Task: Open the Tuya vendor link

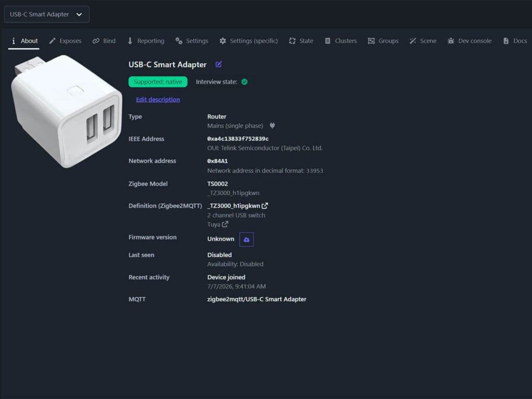Action: pyautogui.click(x=218, y=224)
